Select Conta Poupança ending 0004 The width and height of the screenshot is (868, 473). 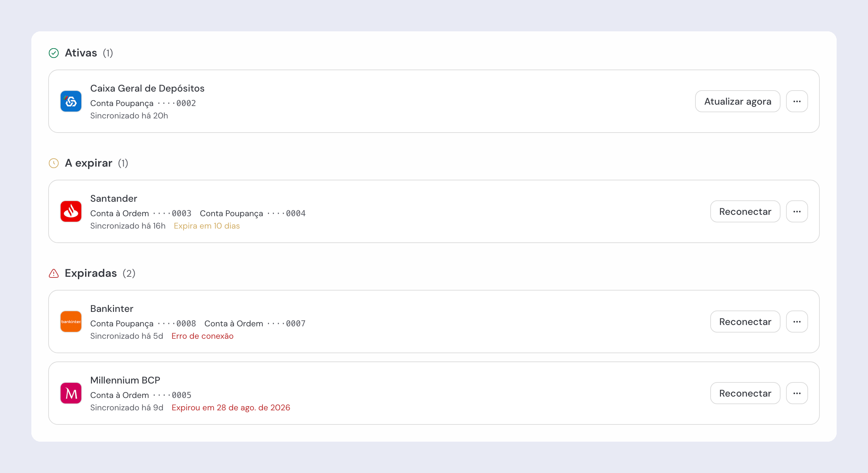point(253,213)
